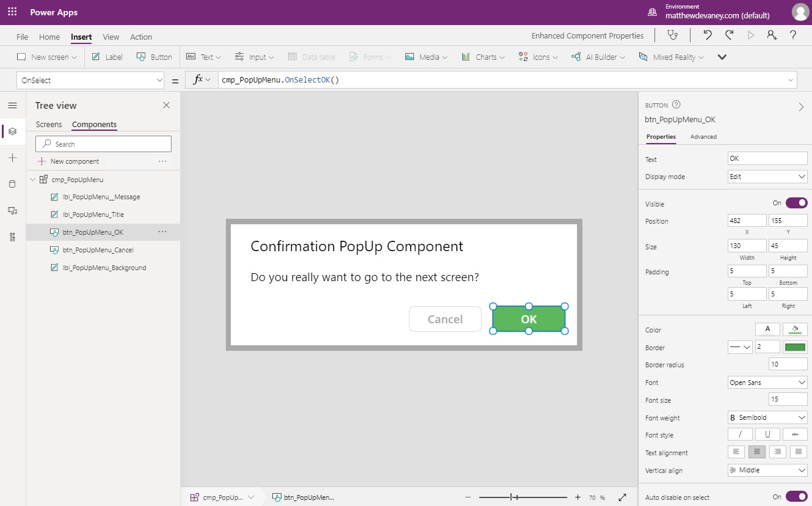This screenshot has width=812, height=506.
Task: Click the Tree view search box
Action: pyautogui.click(x=103, y=144)
